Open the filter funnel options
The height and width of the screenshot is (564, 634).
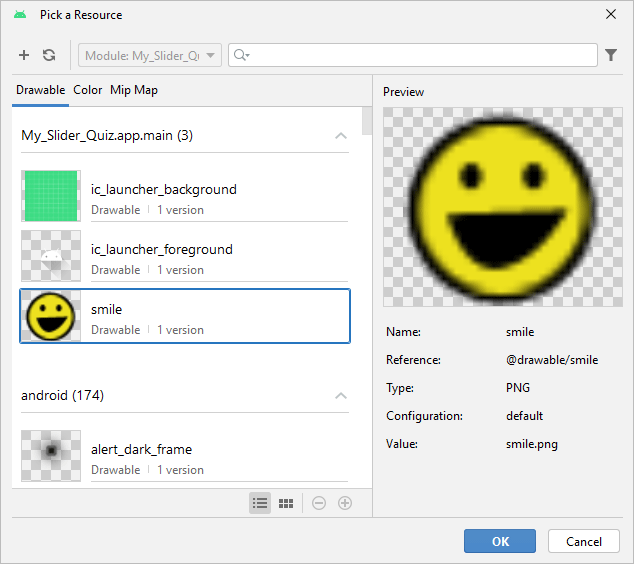tap(611, 56)
